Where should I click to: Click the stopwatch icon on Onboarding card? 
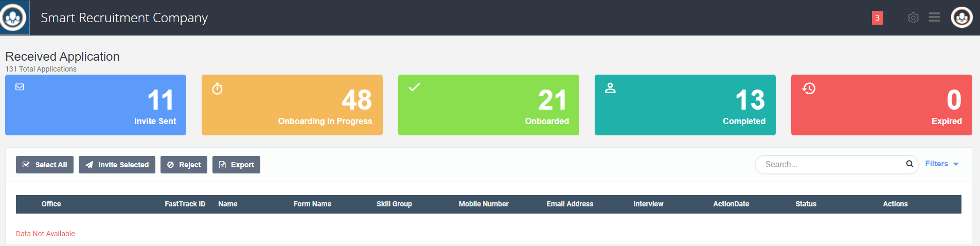click(x=218, y=89)
